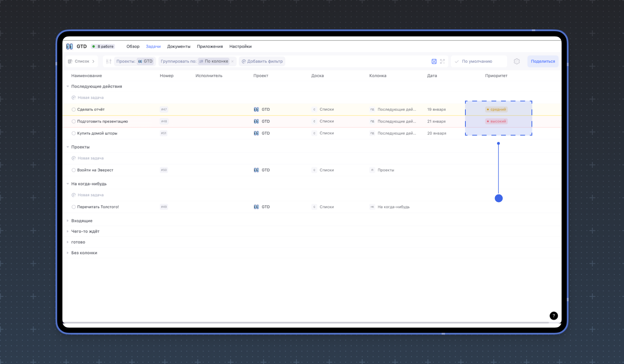
Task: Click the plus icon under 'Проекты' group
Action: pos(74,158)
